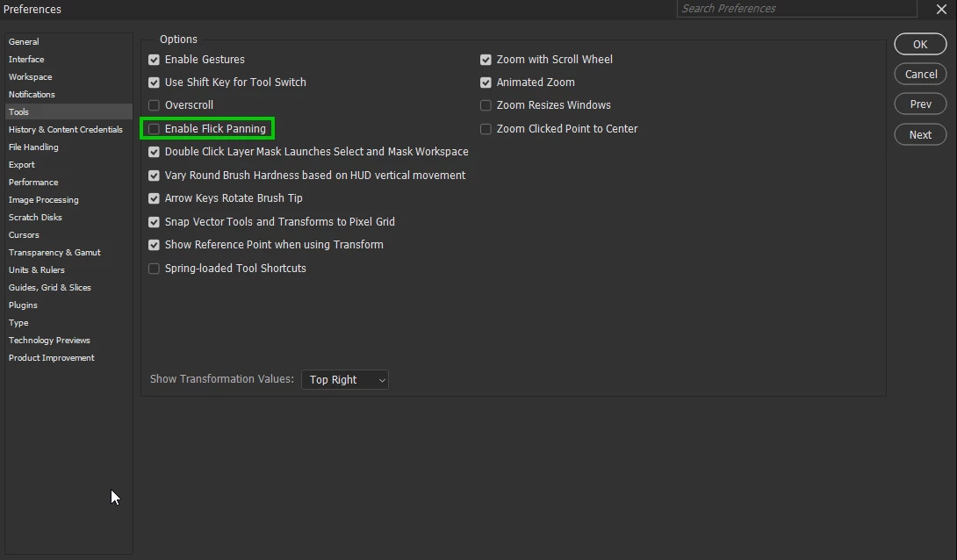Uncheck Arrow Keys Rotate Brush Tip
957x560 pixels.
pos(154,198)
